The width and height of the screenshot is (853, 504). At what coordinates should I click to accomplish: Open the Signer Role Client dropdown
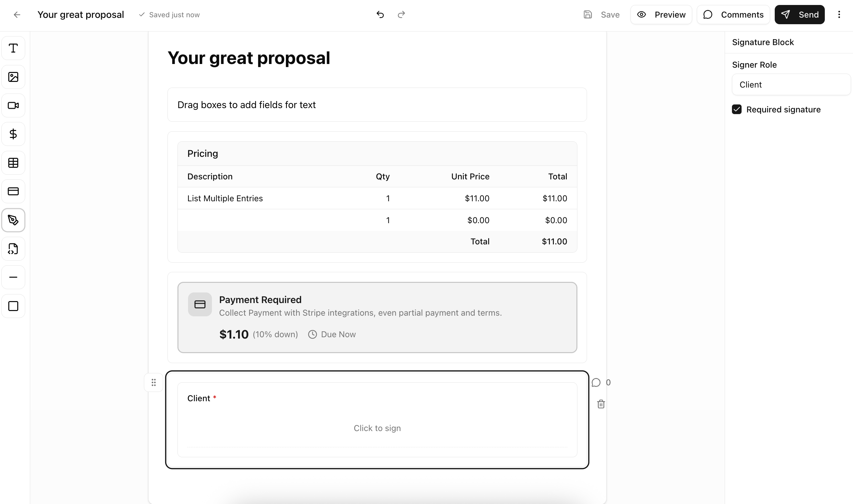pos(791,85)
